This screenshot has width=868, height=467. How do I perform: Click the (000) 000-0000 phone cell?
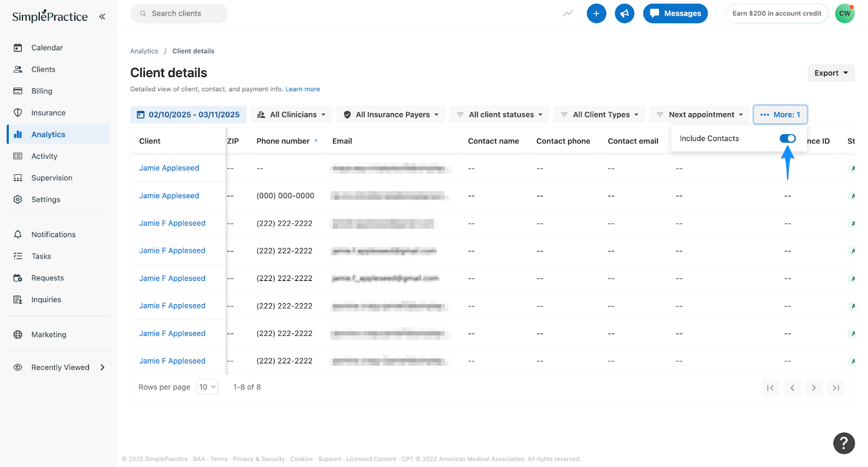[x=285, y=196]
